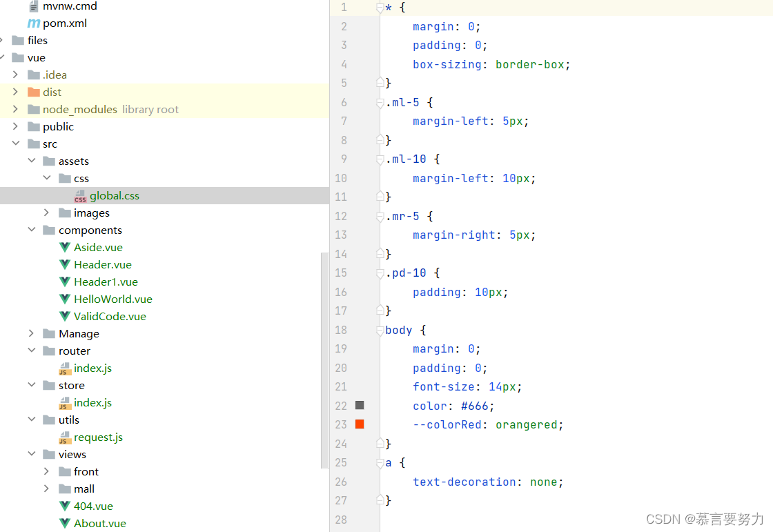Viewport: 773px width, 532px height.
Task: Expand the public folder
Action: 15,126
